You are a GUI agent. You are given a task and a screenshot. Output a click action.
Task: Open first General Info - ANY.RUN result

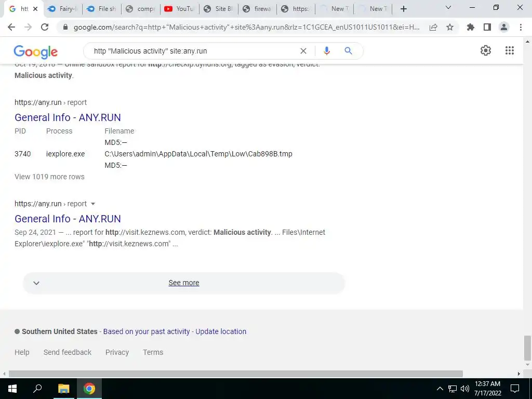point(68,117)
